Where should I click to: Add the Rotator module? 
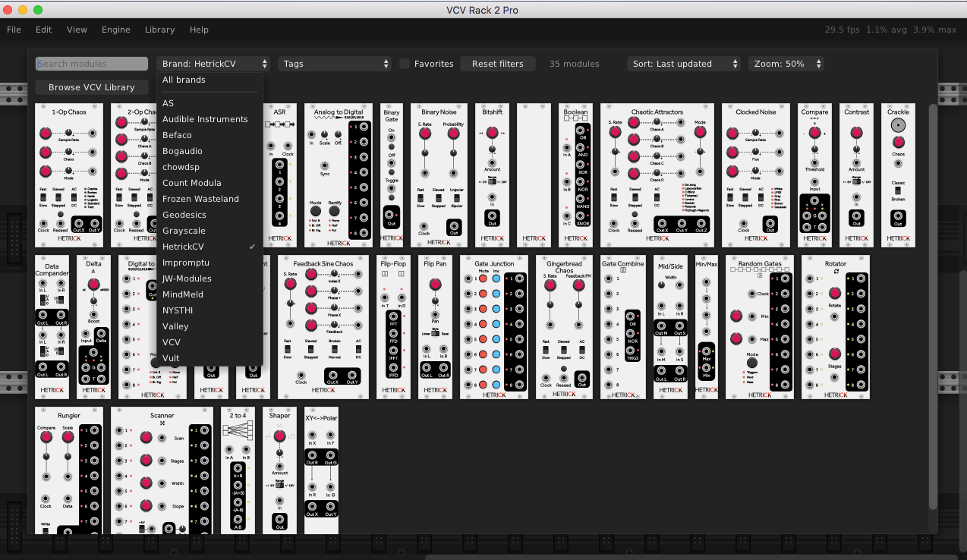pyautogui.click(x=836, y=327)
